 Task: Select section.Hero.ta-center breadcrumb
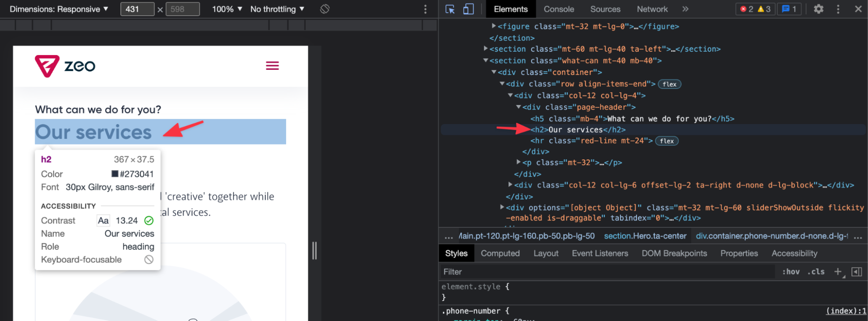tap(645, 236)
